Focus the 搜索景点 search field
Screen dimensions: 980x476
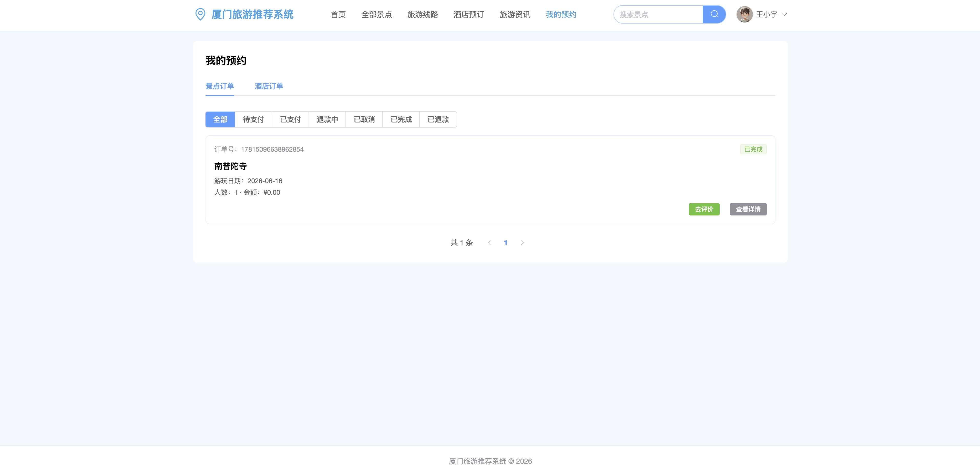[658, 14]
